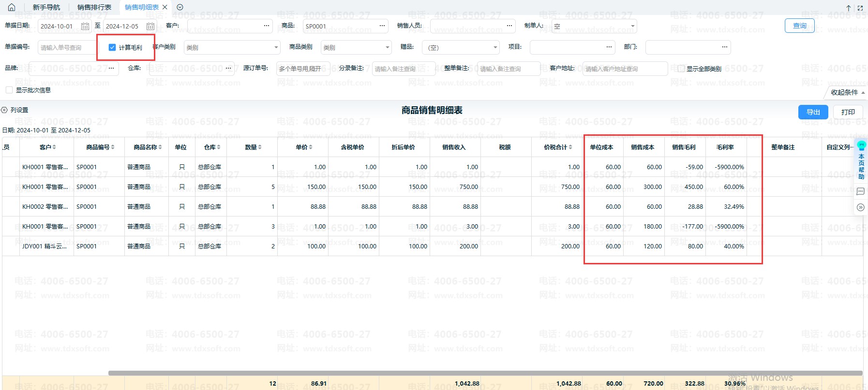Open the chat message icon in sidebar

coord(860,191)
